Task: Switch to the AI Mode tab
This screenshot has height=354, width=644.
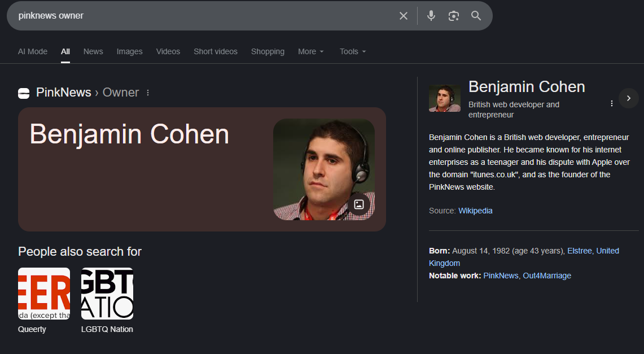Action: (x=32, y=51)
